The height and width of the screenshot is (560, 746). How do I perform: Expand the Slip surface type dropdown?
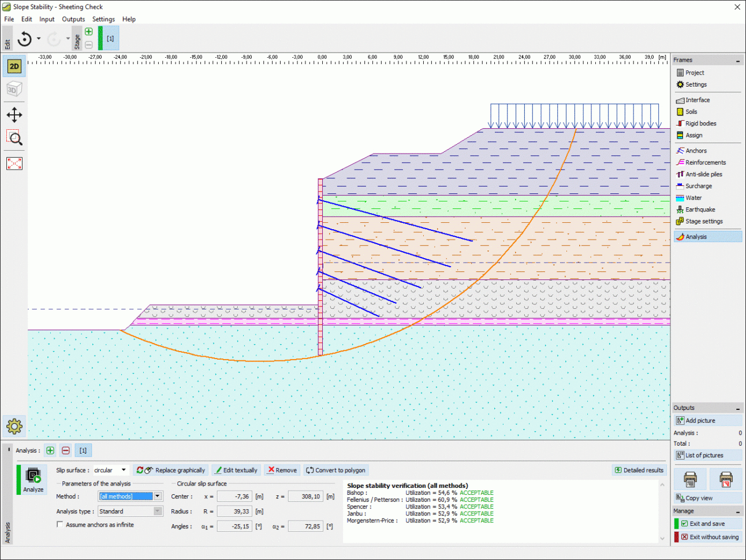(124, 470)
